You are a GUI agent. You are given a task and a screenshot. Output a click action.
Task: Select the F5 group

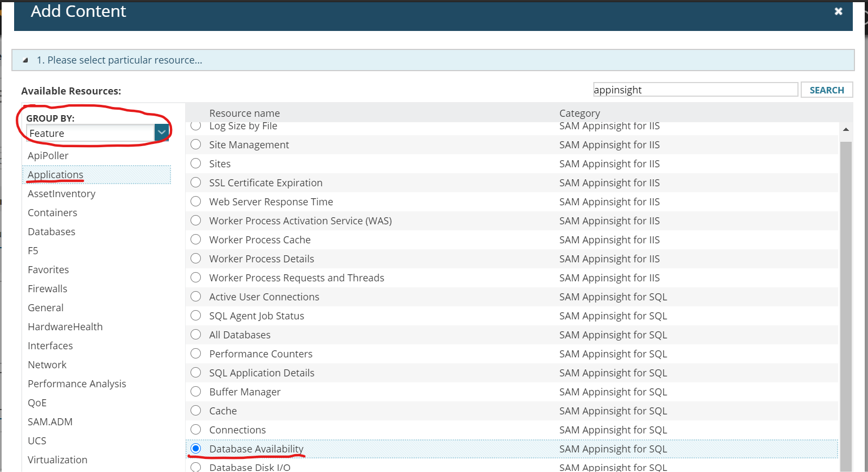[x=33, y=251]
